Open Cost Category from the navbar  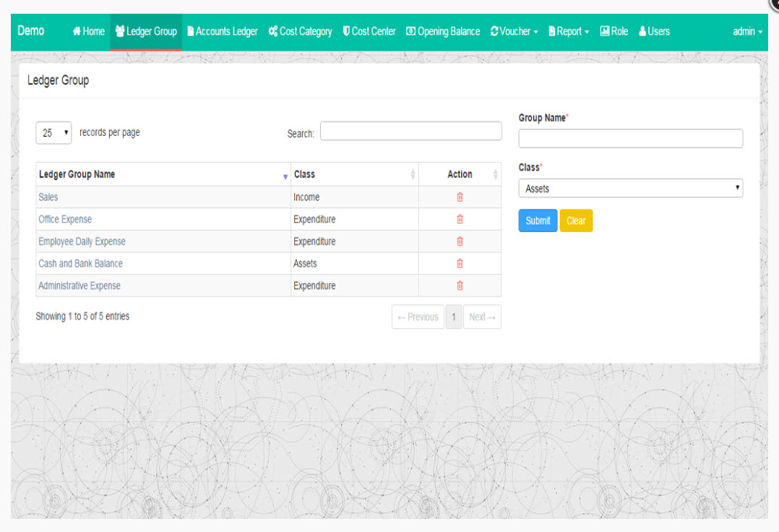click(x=300, y=32)
